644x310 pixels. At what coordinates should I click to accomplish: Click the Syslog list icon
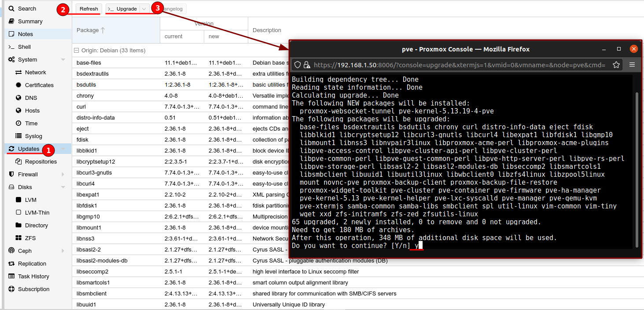point(18,136)
